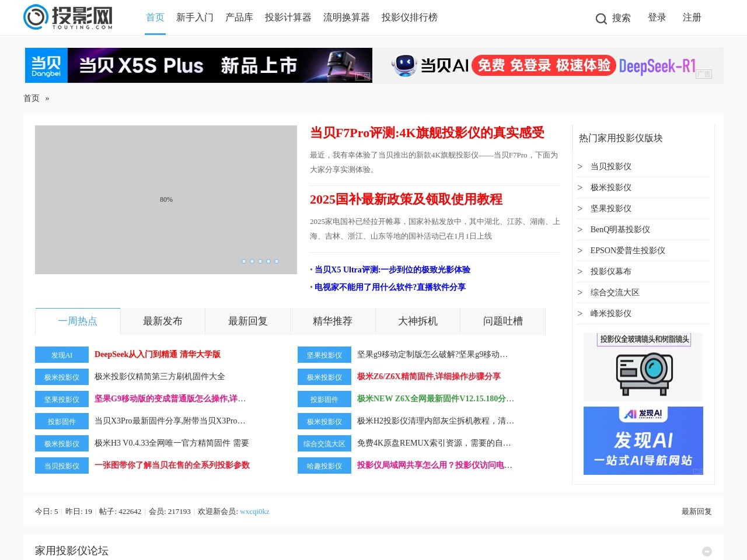Click the 注册 link

click(692, 17)
